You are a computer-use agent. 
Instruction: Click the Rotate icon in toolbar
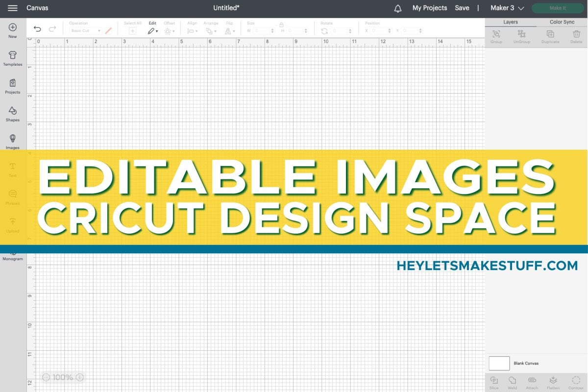click(x=324, y=31)
